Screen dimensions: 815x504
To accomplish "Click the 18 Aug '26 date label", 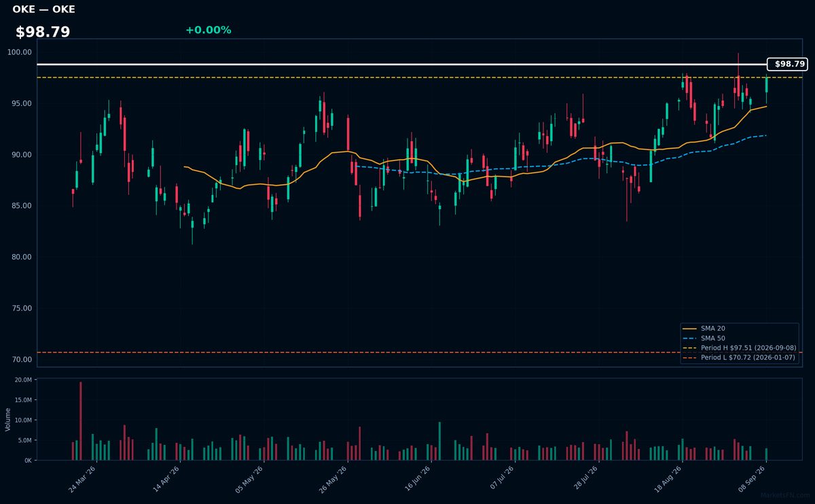I will pyautogui.click(x=668, y=480).
